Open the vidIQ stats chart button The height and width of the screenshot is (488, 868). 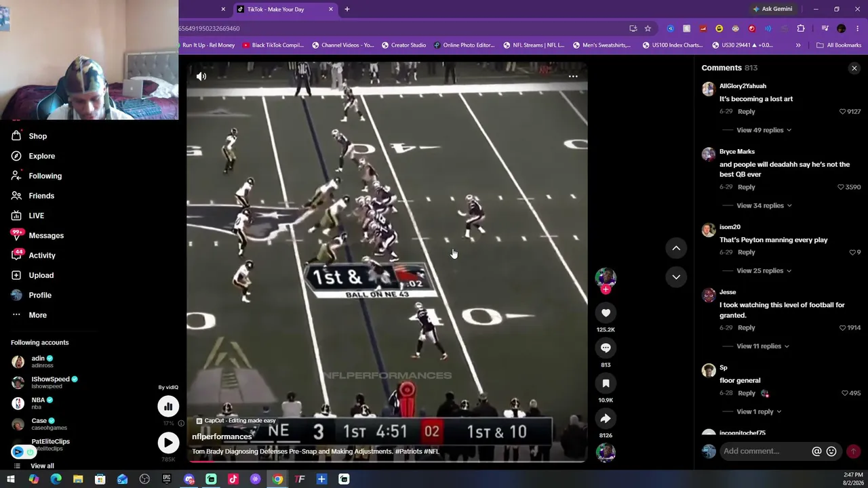pyautogui.click(x=168, y=406)
